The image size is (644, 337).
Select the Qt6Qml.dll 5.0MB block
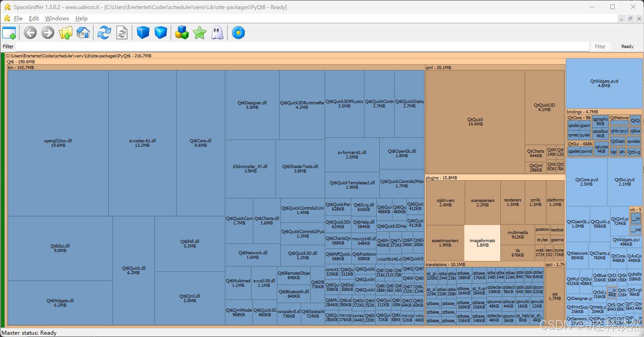click(190, 298)
